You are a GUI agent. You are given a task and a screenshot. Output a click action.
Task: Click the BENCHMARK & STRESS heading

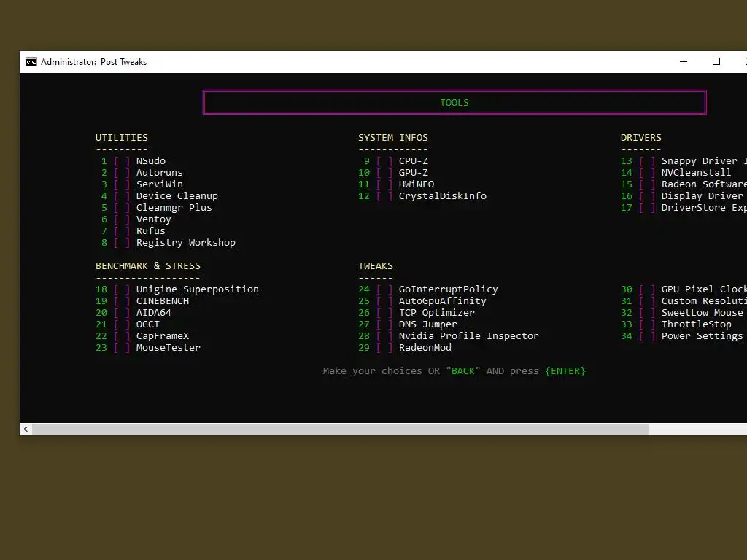pyautogui.click(x=147, y=265)
